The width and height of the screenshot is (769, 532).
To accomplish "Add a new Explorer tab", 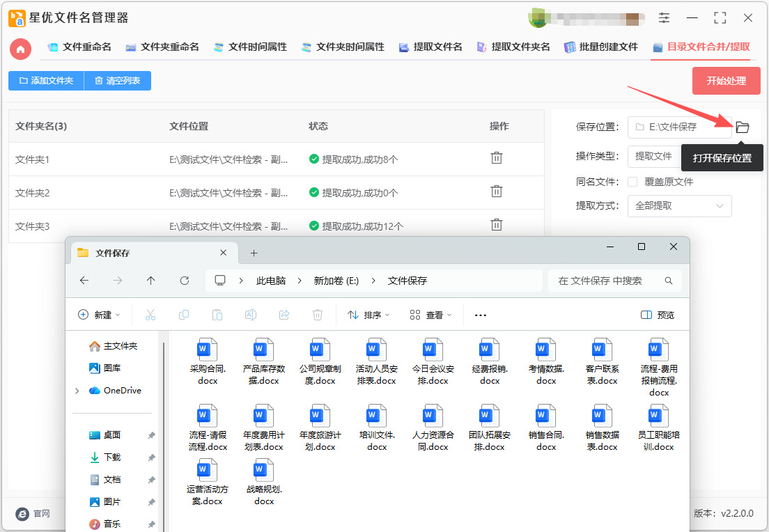I will coord(254,253).
